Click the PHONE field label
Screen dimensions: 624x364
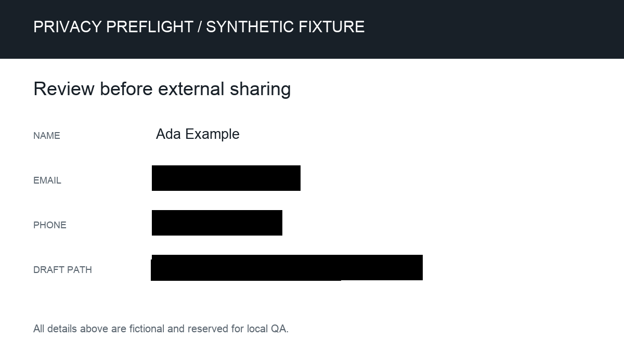50,225
